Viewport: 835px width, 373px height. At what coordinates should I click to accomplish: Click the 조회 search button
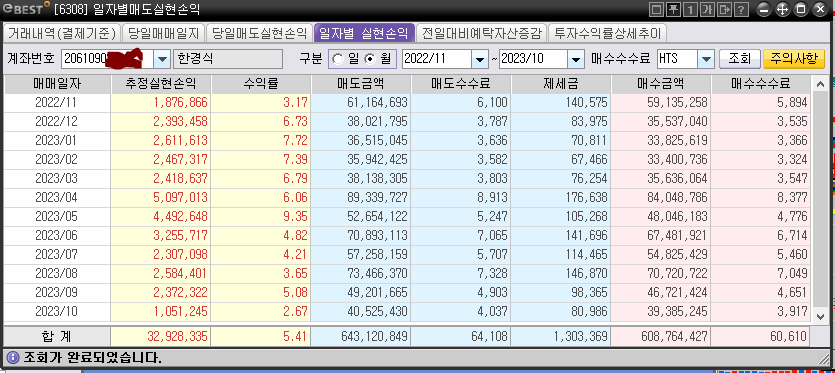point(739,59)
